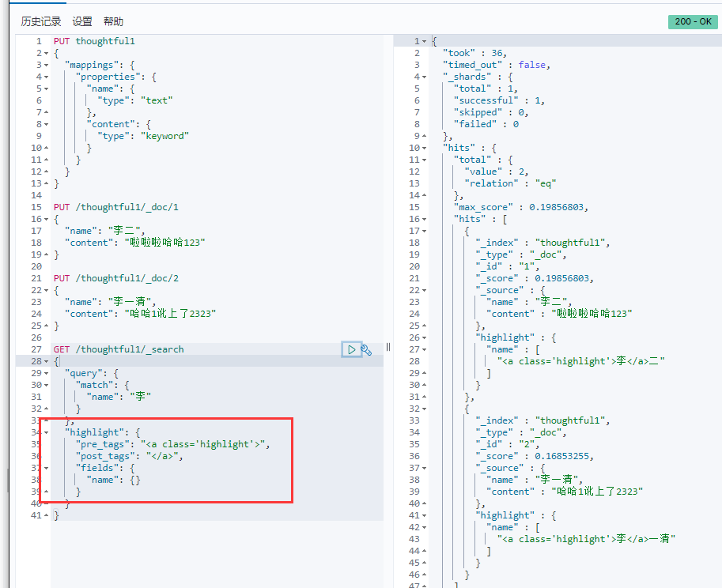The width and height of the screenshot is (722, 588).
Task: Collapse "content" fold at line 8
Action: pos(46,124)
